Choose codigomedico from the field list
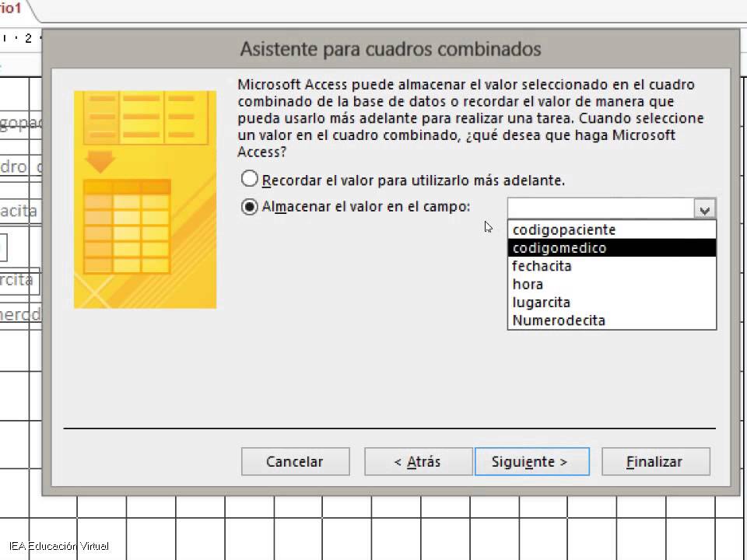Screen dimensions: 747x560 coord(612,248)
